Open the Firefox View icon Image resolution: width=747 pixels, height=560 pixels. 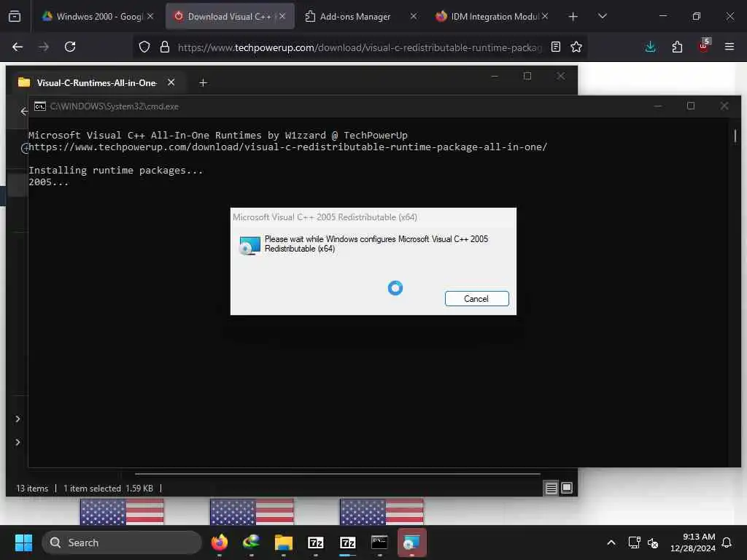click(15, 16)
